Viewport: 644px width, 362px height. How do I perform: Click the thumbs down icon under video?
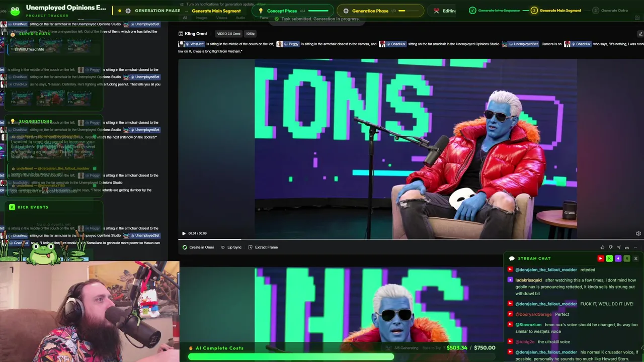point(610,247)
